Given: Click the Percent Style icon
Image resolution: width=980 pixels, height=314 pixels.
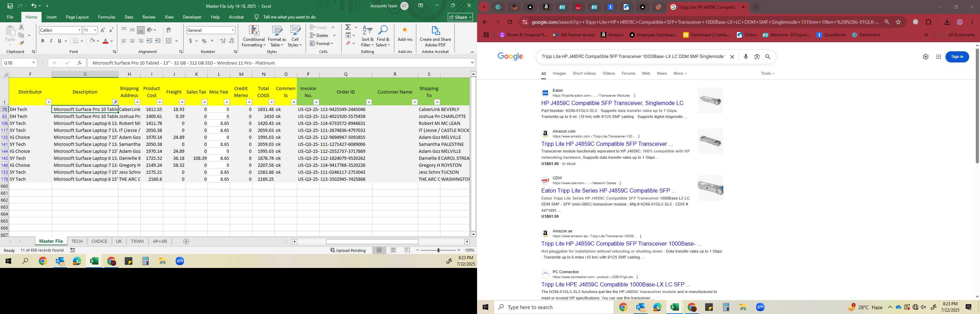Looking at the screenshot, I should click(x=204, y=41).
